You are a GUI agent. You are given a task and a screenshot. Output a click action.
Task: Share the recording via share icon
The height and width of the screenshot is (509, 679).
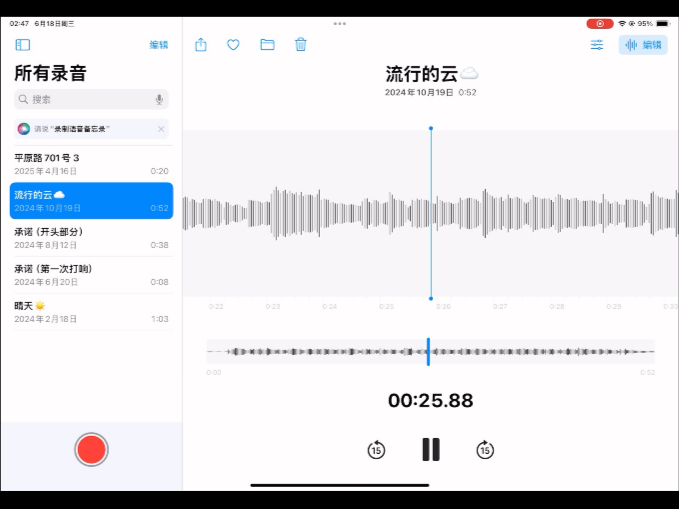tap(201, 44)
